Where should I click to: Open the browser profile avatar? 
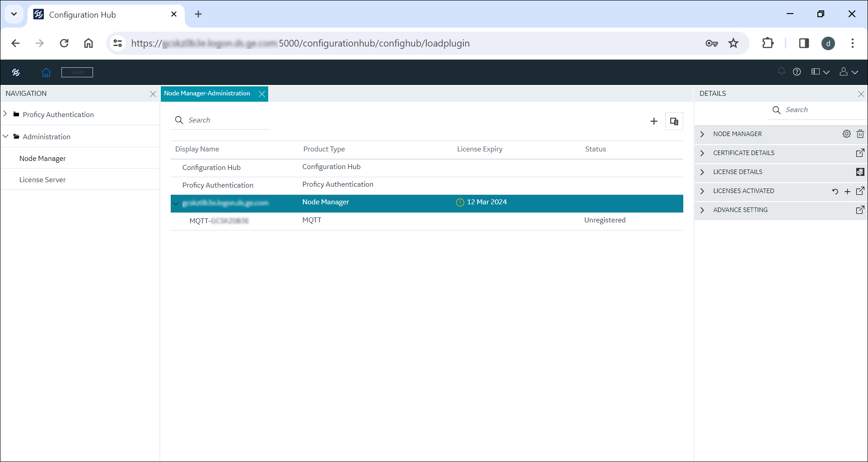tap(828, 43)
